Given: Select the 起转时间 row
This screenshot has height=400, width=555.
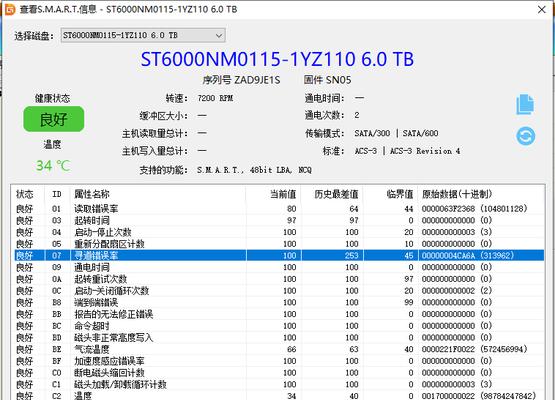Looking at the screenshot, I should [279, 221].
